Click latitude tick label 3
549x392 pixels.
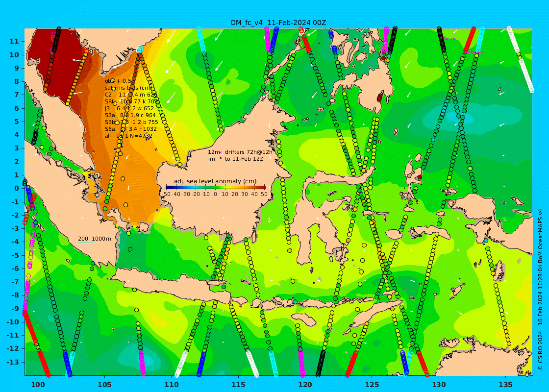coord(17,148)
